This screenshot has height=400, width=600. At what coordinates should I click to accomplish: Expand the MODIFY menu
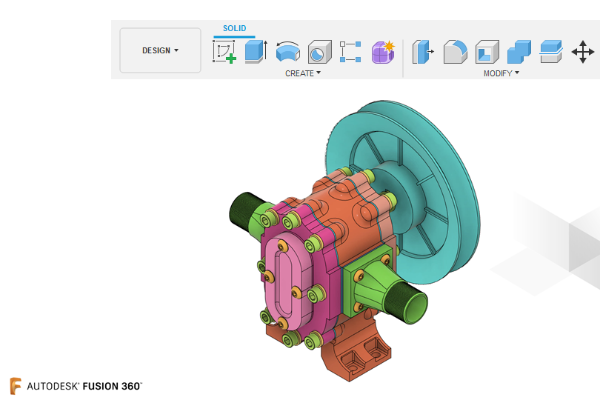coord(501,73)
